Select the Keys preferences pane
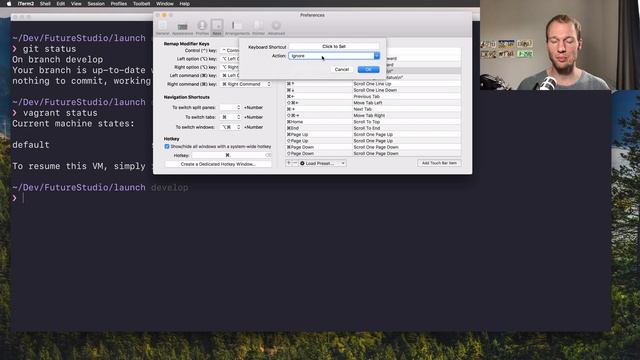 [x=217, y=28]
